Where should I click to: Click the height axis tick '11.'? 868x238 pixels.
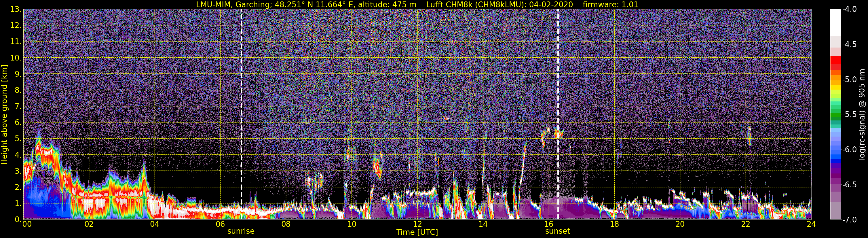click(16, 42)
